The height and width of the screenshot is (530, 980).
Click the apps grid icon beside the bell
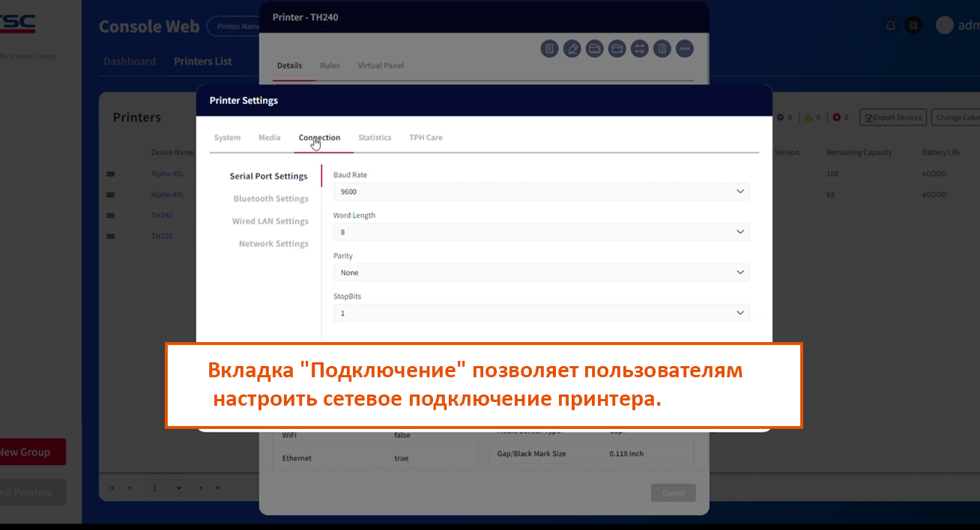[x=913, y=25]
